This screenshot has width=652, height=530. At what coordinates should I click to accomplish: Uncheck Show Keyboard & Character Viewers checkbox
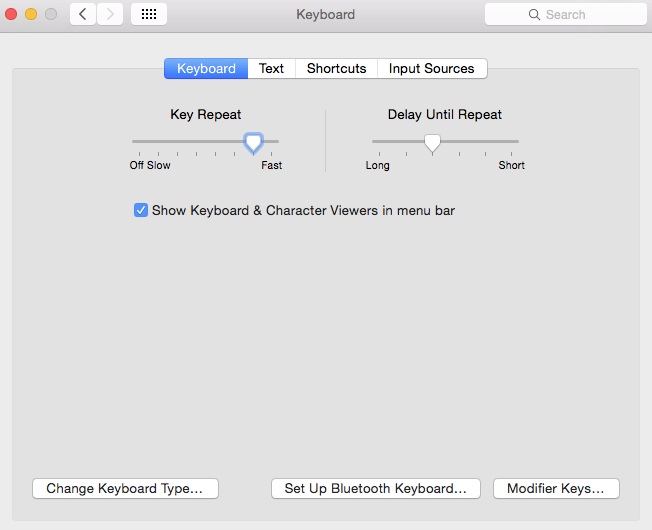click(x=141, y=210)
